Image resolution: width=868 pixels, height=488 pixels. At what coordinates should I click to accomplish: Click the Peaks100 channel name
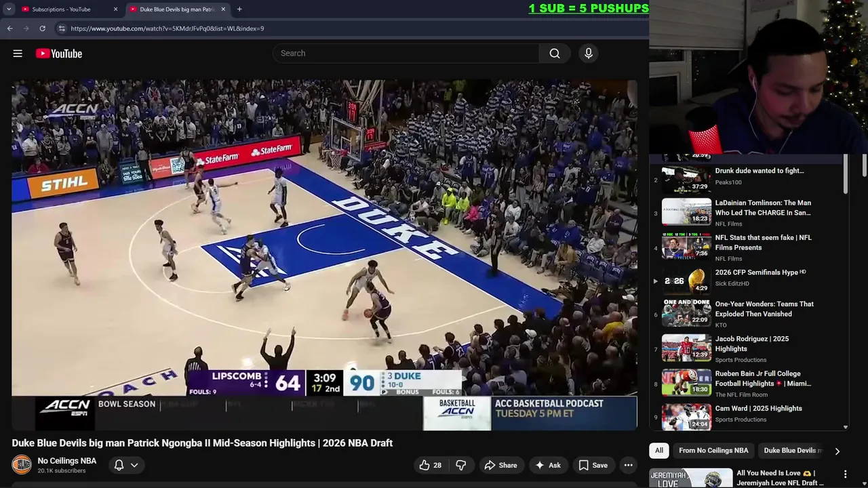pyautogui.click(x=728, y=182)
